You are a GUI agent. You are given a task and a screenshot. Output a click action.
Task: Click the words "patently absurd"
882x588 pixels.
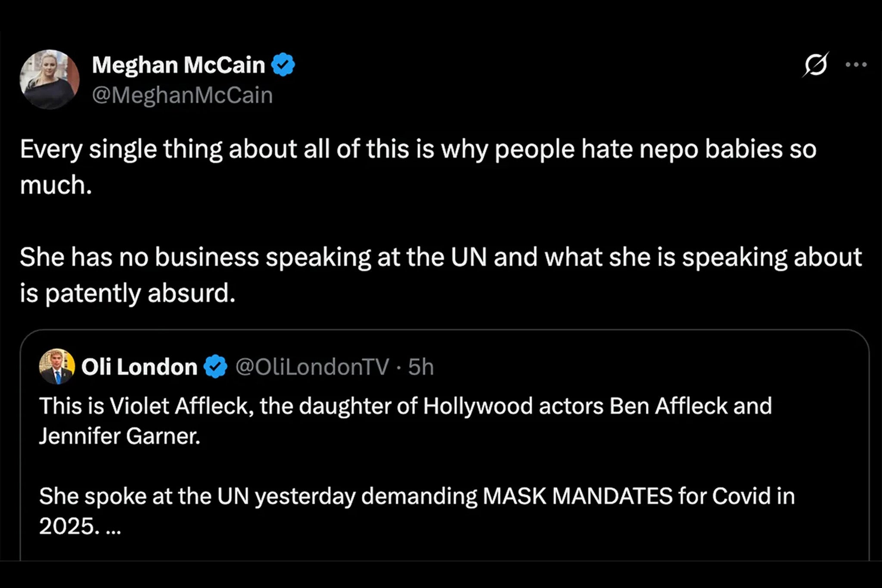tap(140, 293)
